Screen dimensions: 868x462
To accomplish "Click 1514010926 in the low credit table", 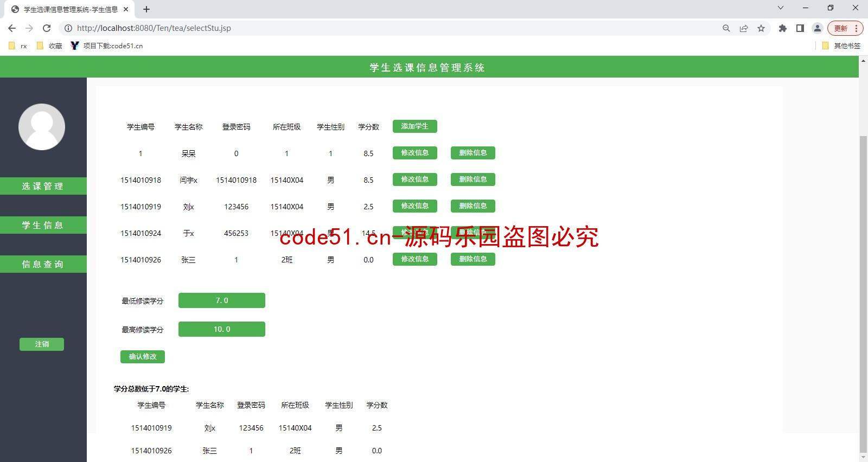I will (151, 451).
